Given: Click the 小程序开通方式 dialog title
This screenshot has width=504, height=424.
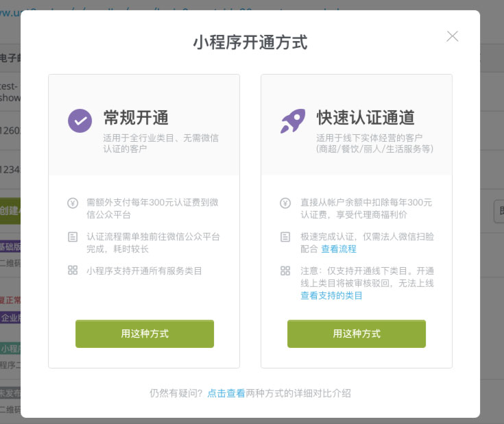Looking at the screenshot, I should click(x=250, y=42).
